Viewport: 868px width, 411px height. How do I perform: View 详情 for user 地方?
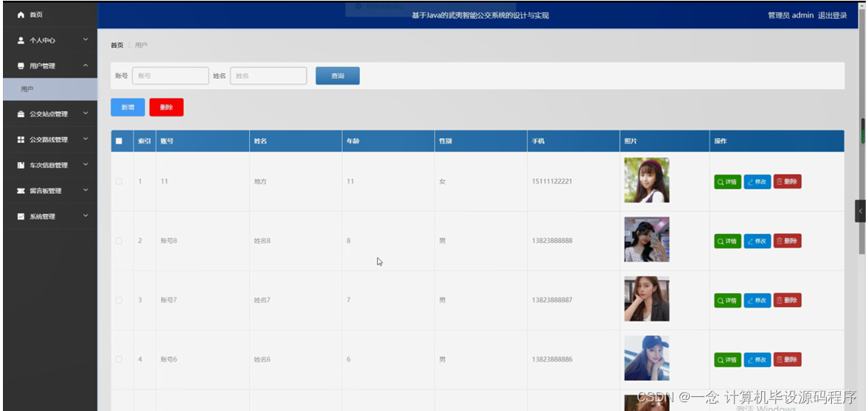coord(727,181)
